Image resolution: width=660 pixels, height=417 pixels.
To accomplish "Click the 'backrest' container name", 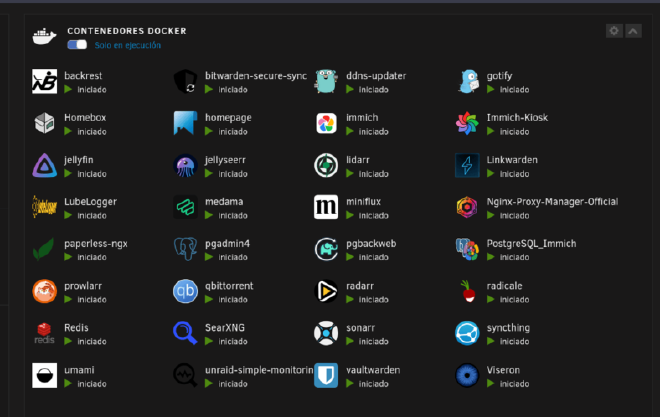I will (83, 76).
